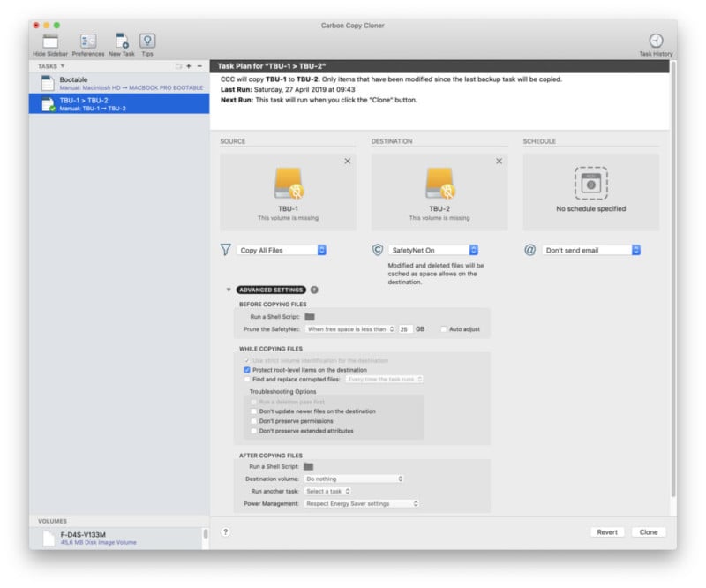
Task: Click the @ email notification icon
Action: [530, 250]
